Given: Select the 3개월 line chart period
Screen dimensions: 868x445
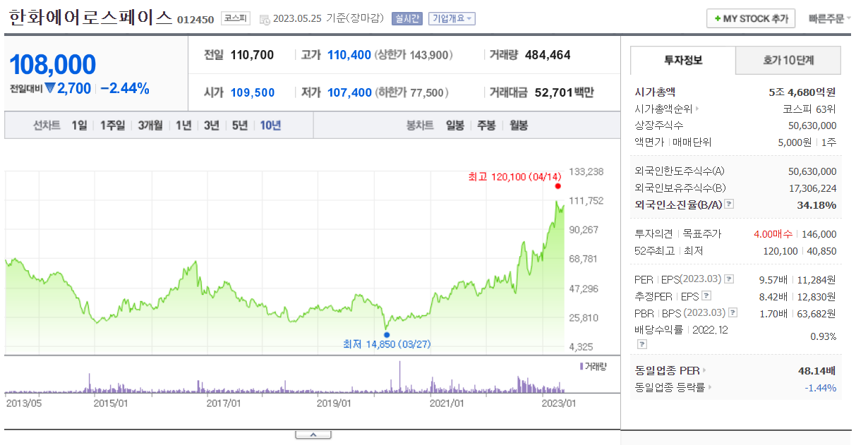Looking at the screenshot, I should pyautogui.click(x=150, y=126).
